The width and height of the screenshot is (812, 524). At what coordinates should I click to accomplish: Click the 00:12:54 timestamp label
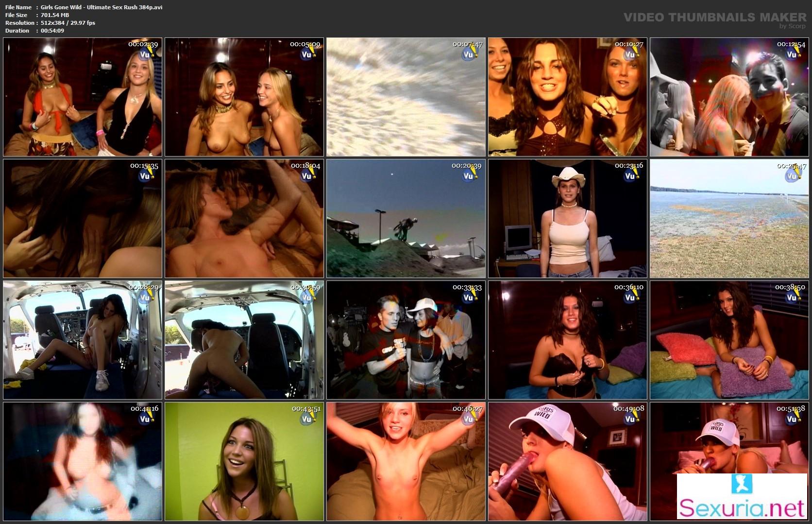[x=791, y=44]
